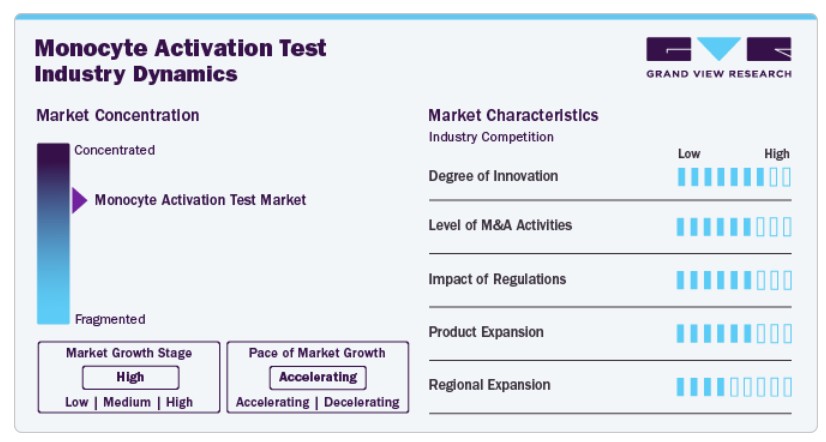Click the Concentrated label beside the bar
This screenshot has height=442, width=826.
click(x=114, y=150)
